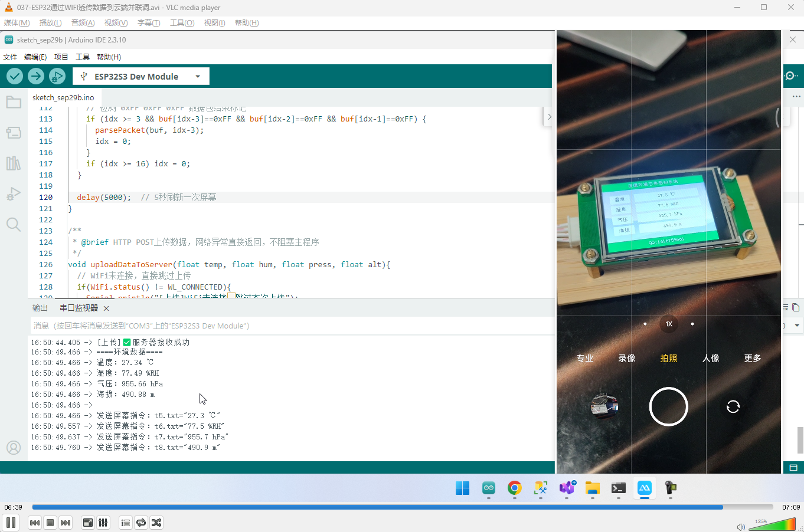Open the serial monitor dropdown arrow
This screenshot has height=532, width=804.
tap(797, 326)
